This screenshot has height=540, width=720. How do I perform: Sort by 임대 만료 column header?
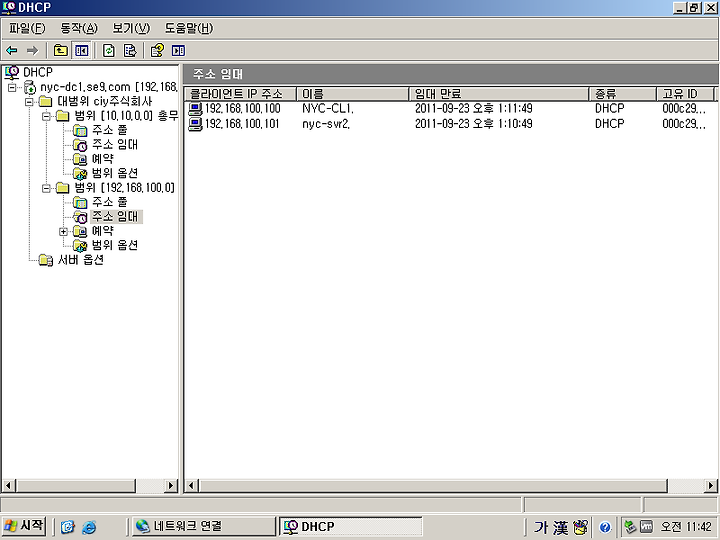click(x=499, y=94)
